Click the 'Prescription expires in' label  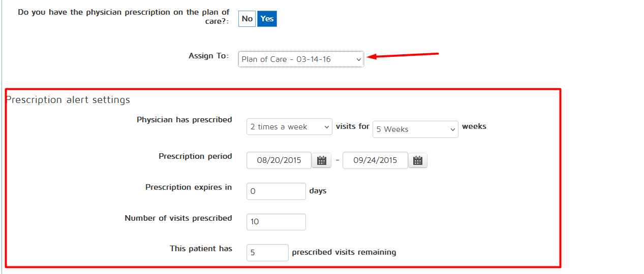(x=189, y=187)
